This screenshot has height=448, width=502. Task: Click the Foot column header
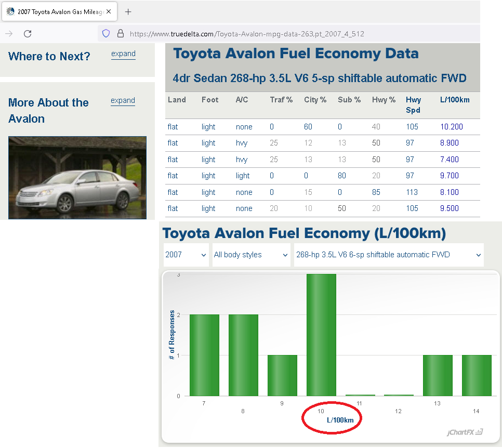[210, 100]
